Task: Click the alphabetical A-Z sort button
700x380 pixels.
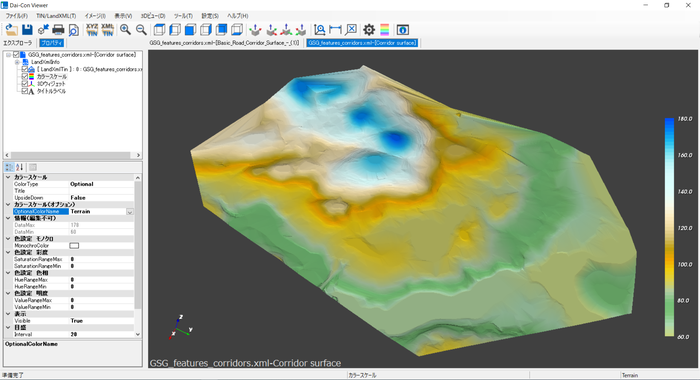Action: (20, 167)
